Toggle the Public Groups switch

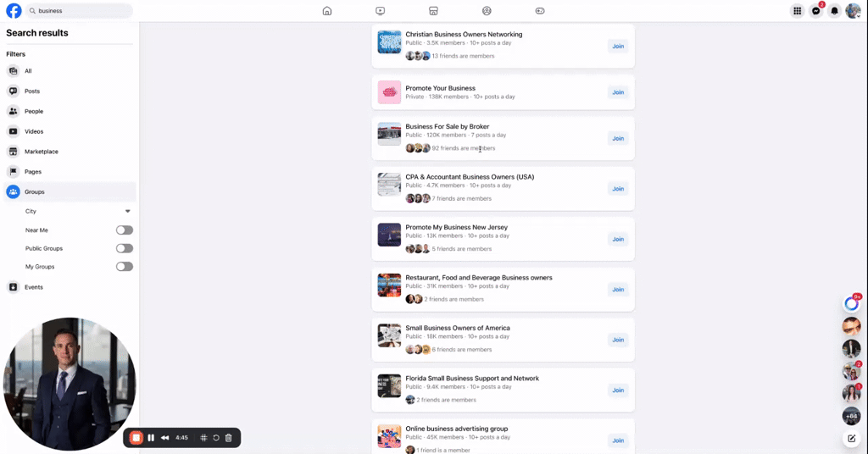(x=125, y=248)
